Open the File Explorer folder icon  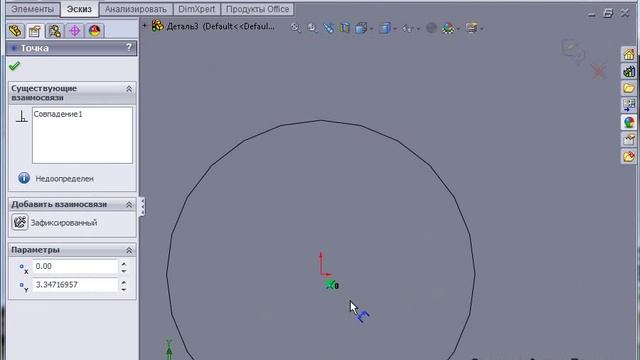tap(629, 88)
